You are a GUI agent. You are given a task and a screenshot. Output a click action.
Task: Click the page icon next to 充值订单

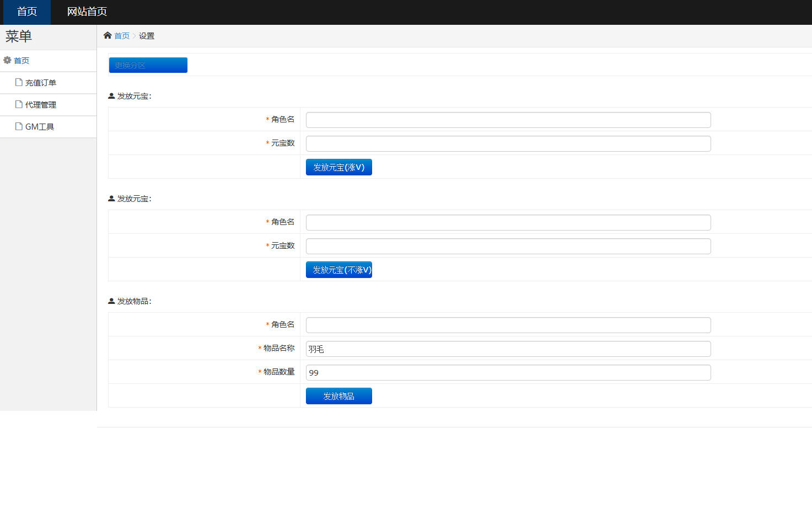[x=19, y=82]
